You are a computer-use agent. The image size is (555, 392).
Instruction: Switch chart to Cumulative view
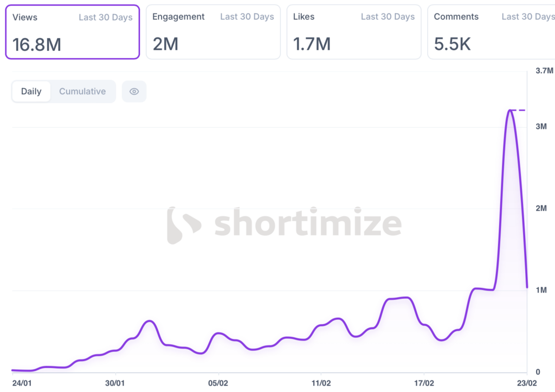82,92
